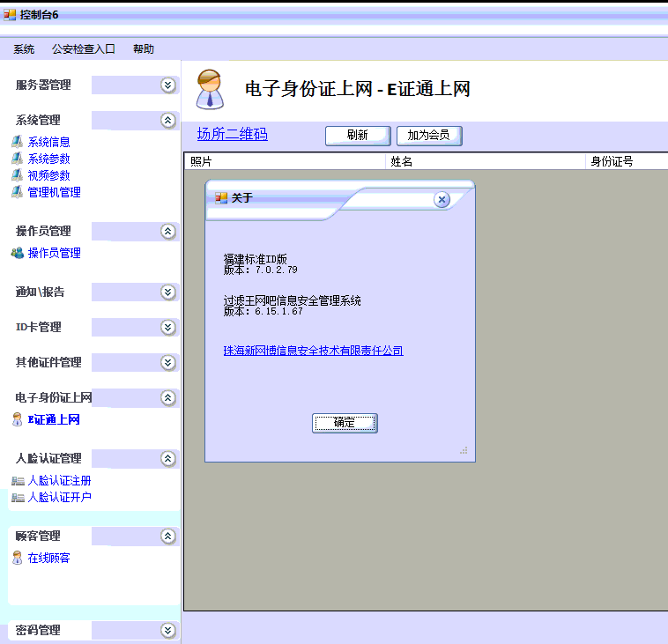Screen dimensions: 668x644
Task: Open 在线顾客 in the sidebar
Action: click(49, 558)
